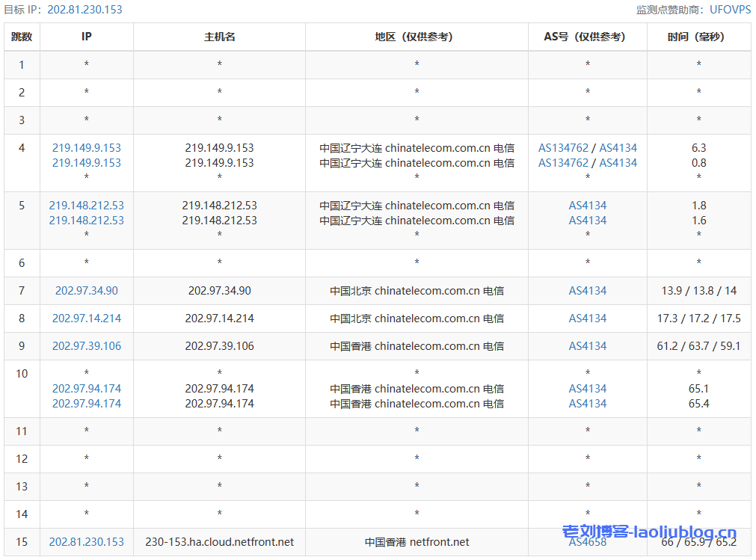This screenshot has width=756, height=560.
Task: Open IP link 202.97.39.106
Action: [86, 346]
